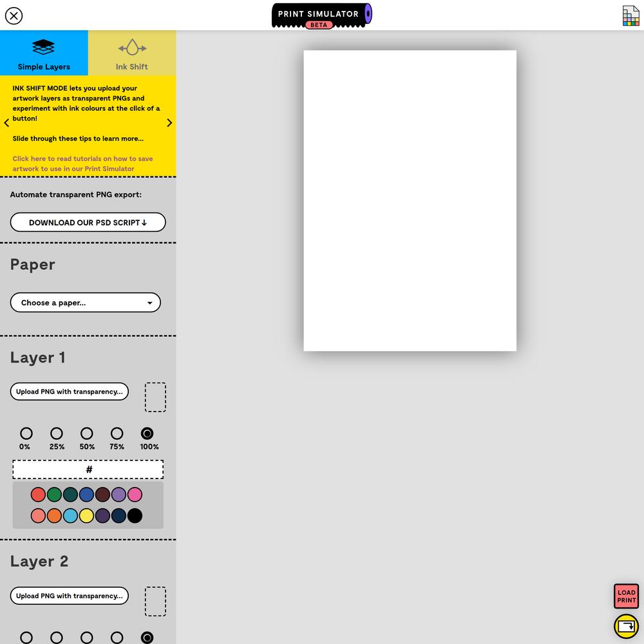Screen dimensions: 644x644
Task: Open the colour chart document icon
Action: click(x=630, y=15)
